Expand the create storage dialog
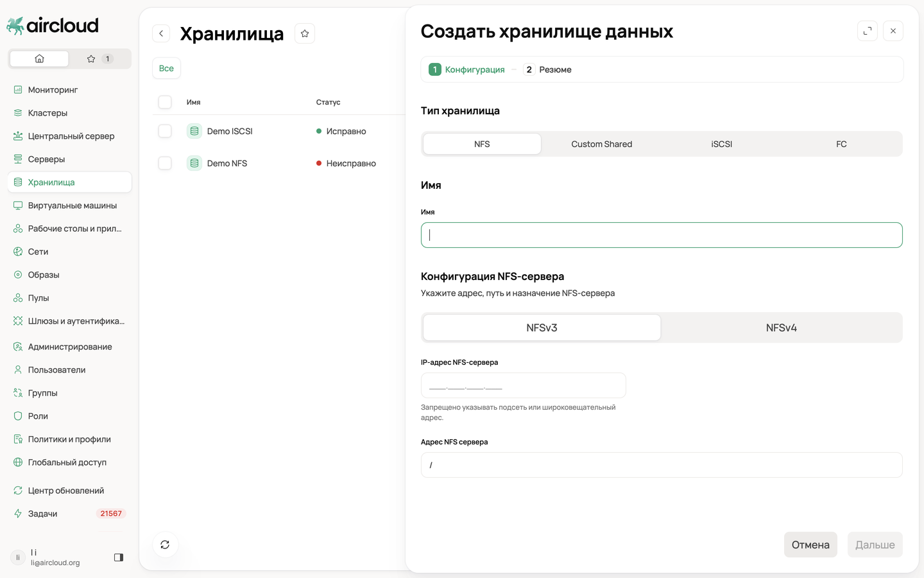The width and height of the screenshot is (924, 578). 868,31
